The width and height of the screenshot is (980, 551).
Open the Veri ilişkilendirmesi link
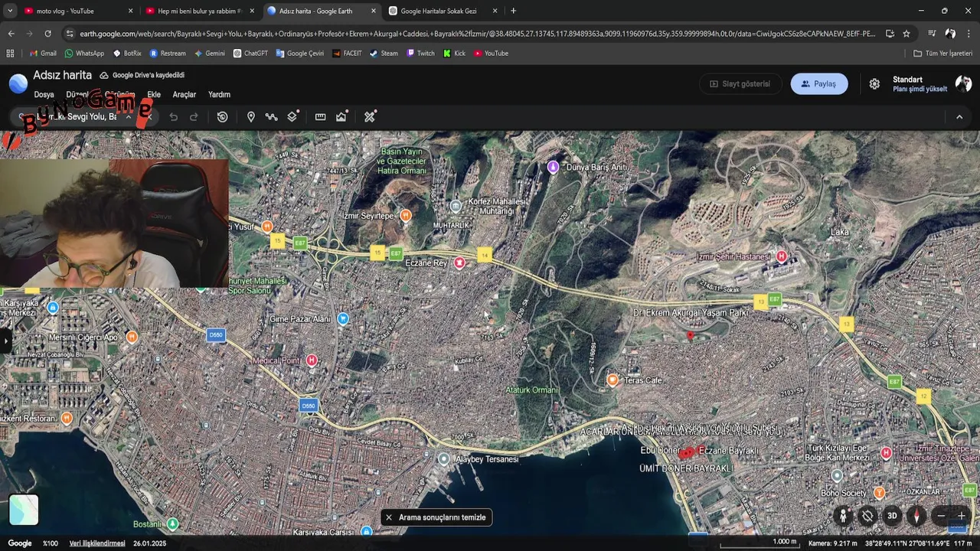click(97, 543)
